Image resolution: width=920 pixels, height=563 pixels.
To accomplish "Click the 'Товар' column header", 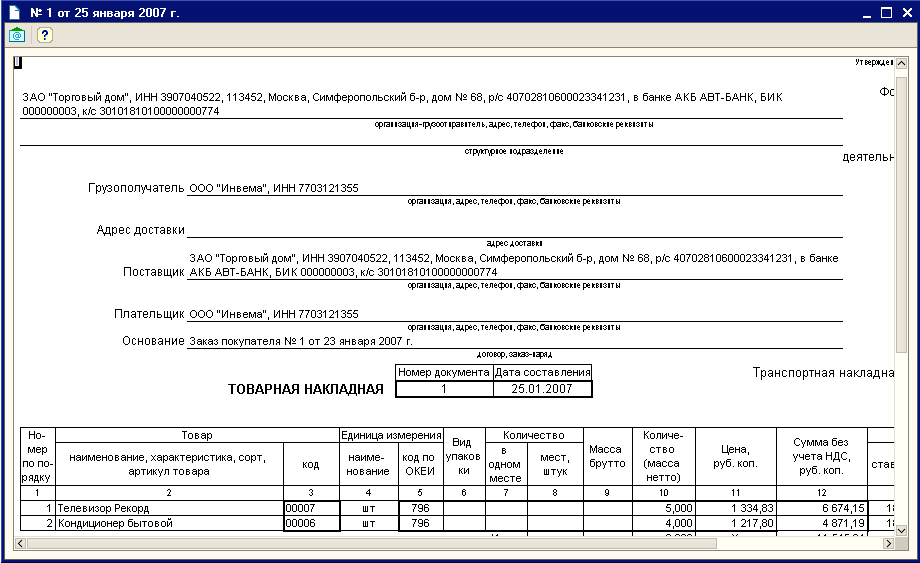I will point(197,435).
